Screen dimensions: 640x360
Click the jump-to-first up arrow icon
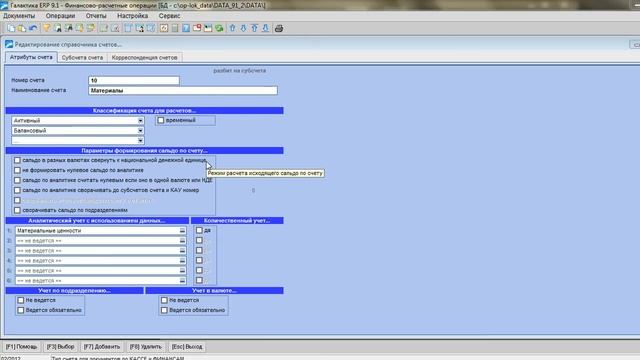(254, 28)
